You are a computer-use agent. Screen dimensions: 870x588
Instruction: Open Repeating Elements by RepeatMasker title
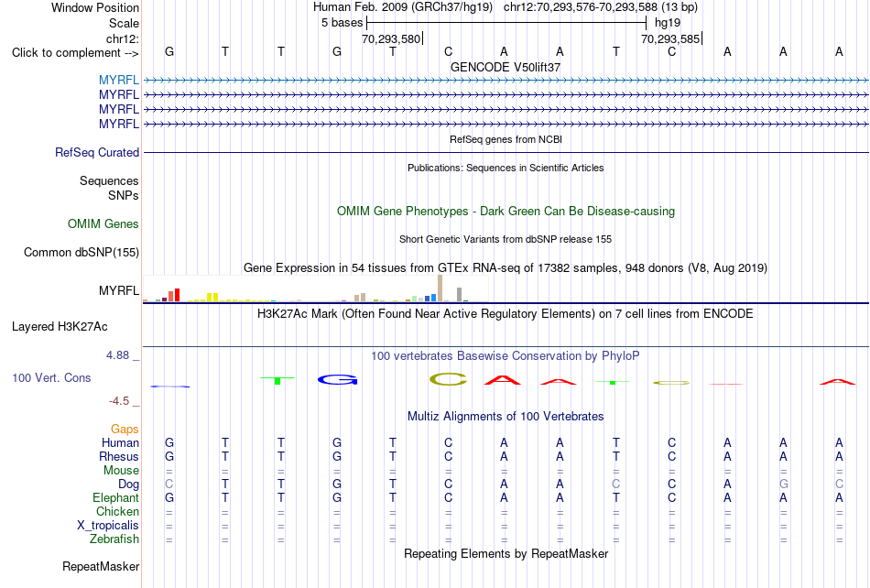tap(506, 553)
